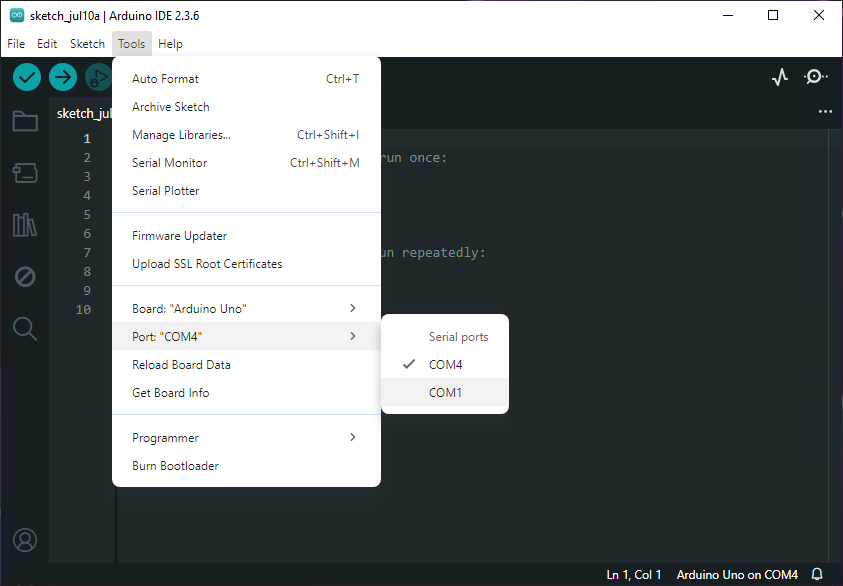
Task: Click the Verify checkmark button
Action: (x=27, y=77)
